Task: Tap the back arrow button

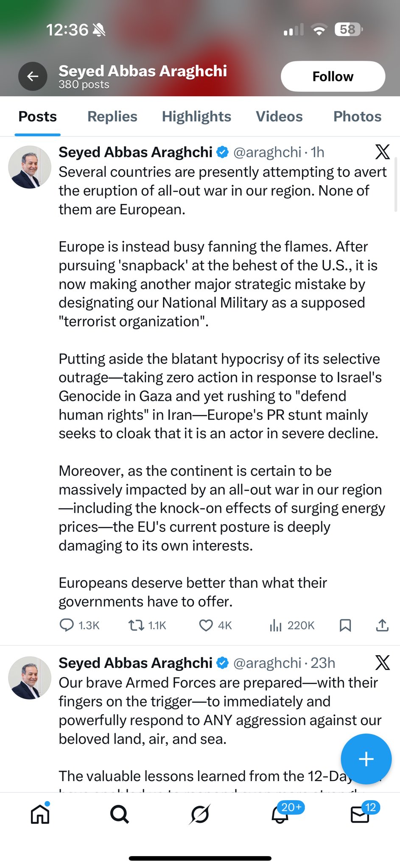Action: (33, 76)
